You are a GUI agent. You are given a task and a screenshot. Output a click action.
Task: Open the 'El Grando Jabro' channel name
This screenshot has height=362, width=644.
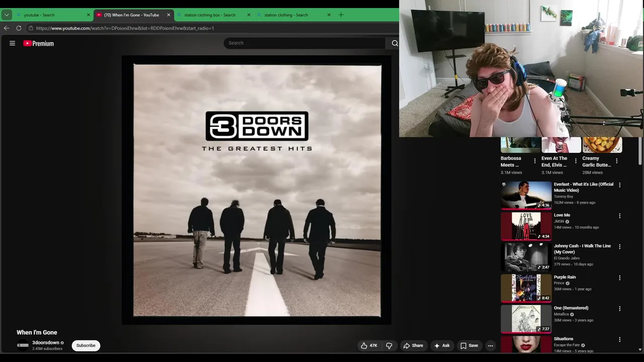pos(567,258)
